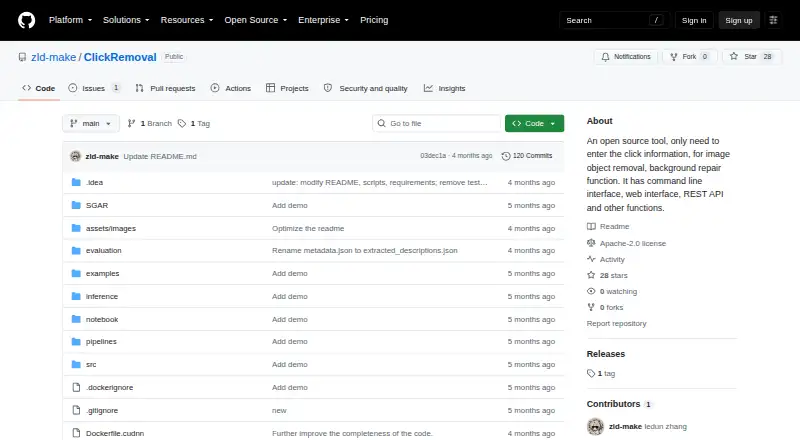Open the Solutions dropdown menu
The width and height of the screenshot is (800, 440).
(x=126, y=20)
